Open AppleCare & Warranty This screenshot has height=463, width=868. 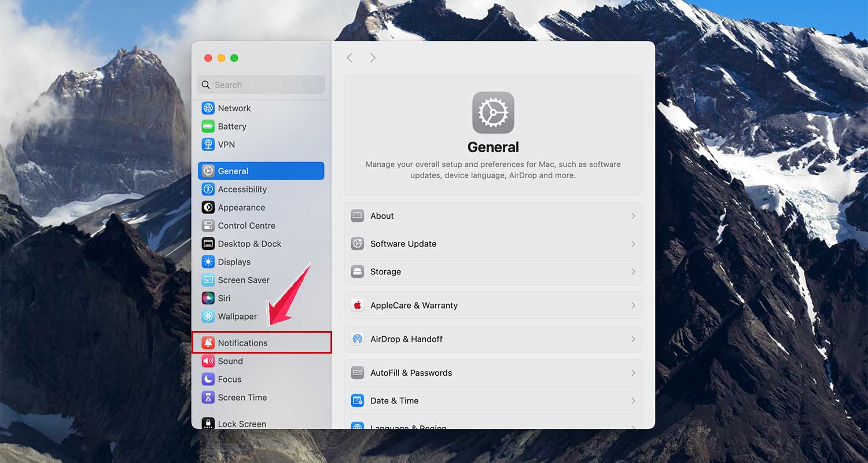click(493, 305)
